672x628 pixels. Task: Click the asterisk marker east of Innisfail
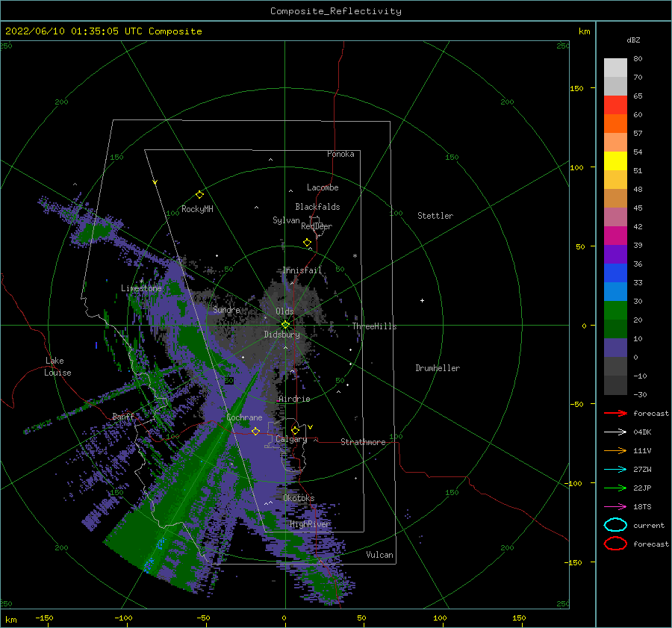click(355, 256)
